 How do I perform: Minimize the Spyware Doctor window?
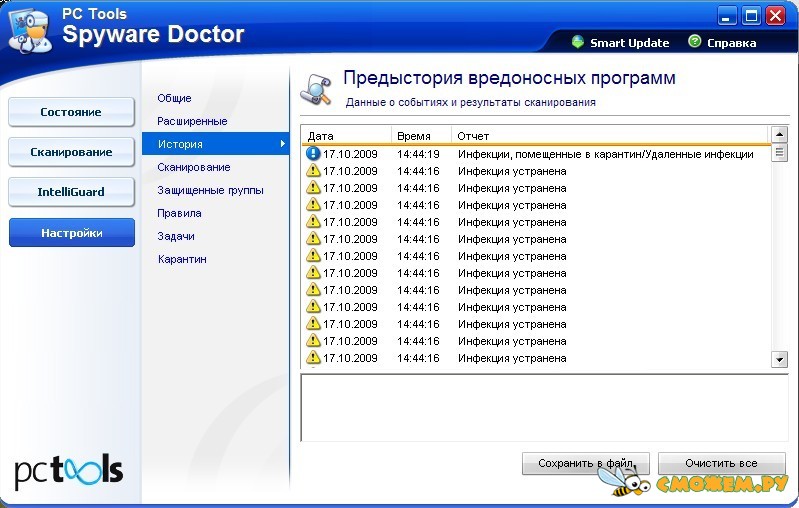tap(727, 15)
